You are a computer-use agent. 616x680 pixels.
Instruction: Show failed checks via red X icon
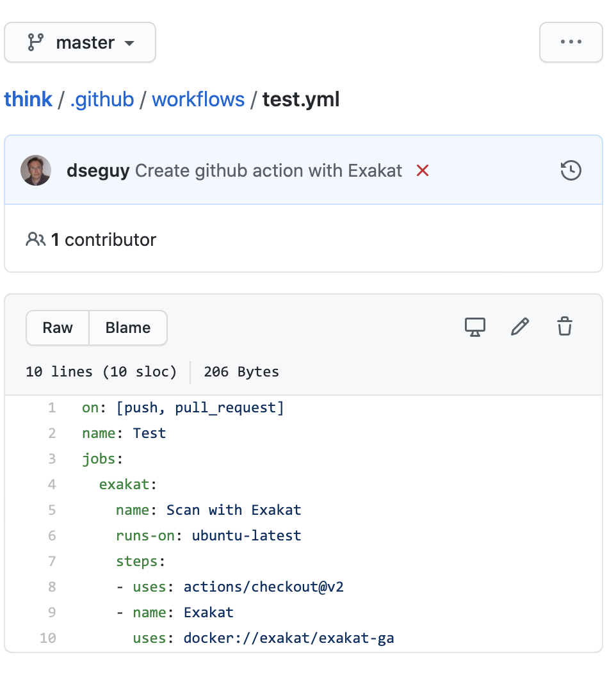[423, 170]
